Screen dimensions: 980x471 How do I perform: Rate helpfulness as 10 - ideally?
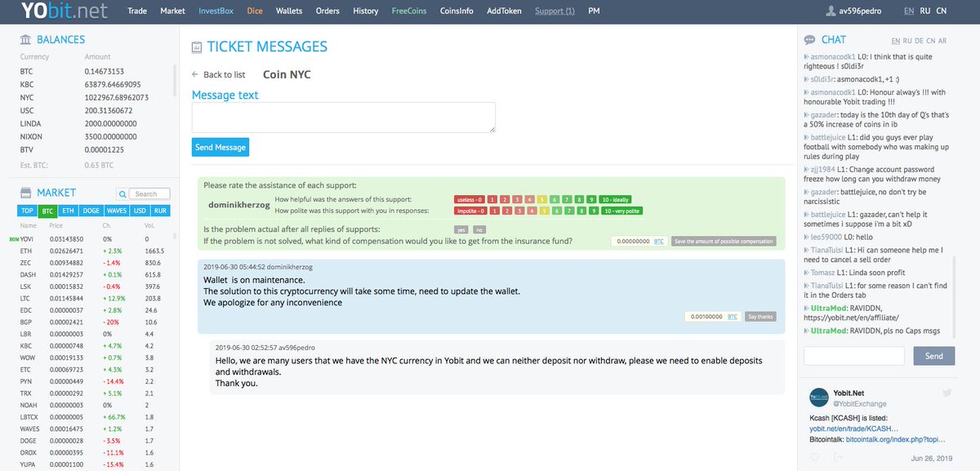tap(615, 200)
